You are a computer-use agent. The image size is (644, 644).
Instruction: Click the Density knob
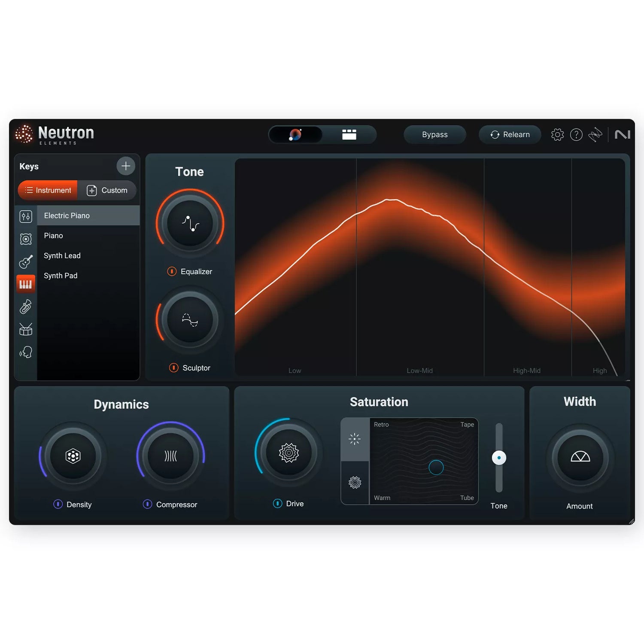tap(73, 456)
